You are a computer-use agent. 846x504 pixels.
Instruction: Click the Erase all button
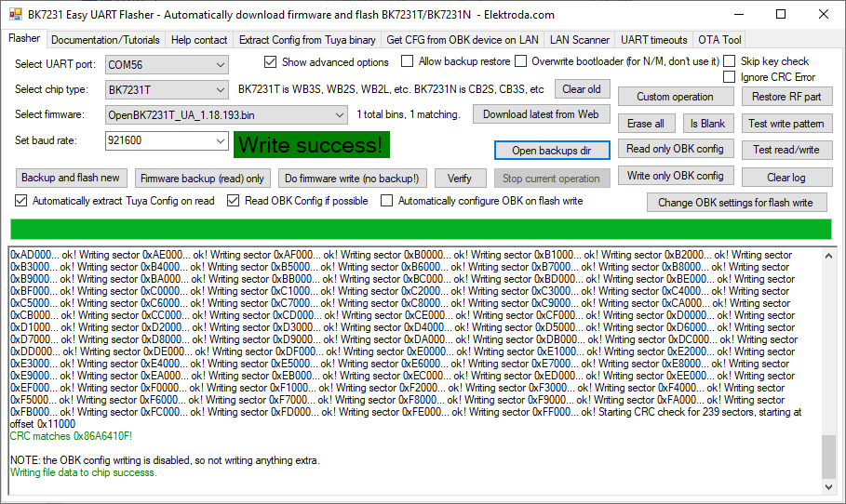[646, 124]
